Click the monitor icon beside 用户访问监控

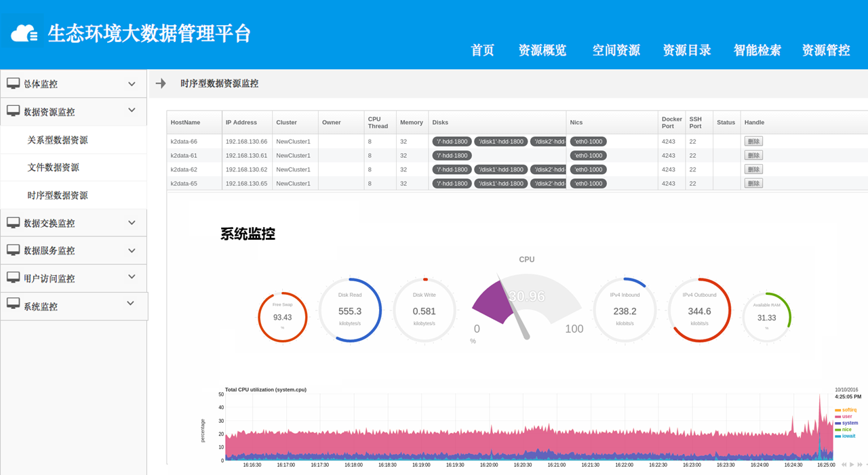[x=13, y=277]
